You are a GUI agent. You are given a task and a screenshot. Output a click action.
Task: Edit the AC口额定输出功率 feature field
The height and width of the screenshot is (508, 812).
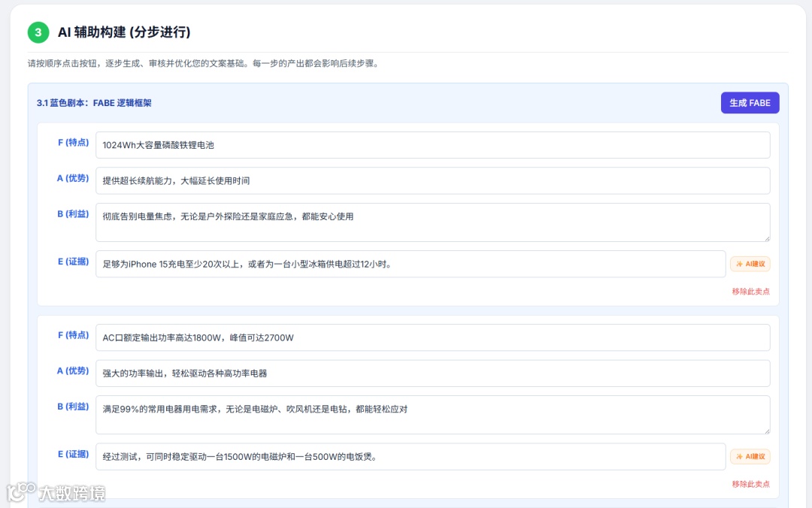(432, 337)
